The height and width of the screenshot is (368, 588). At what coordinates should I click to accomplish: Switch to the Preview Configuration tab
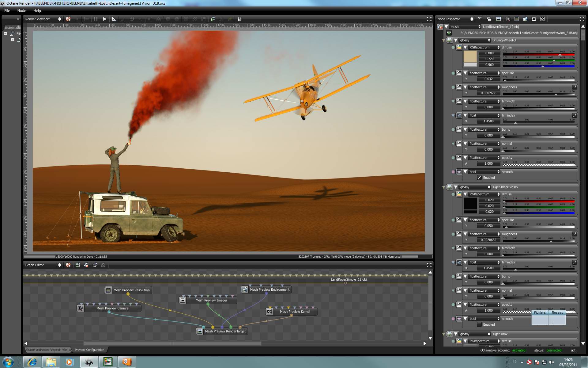89,350
